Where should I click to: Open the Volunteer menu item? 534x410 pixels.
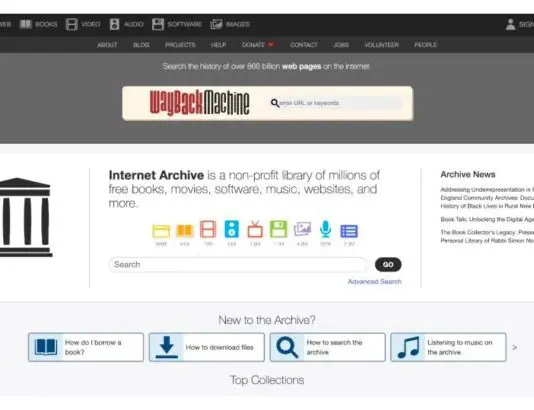coord(381,45)
